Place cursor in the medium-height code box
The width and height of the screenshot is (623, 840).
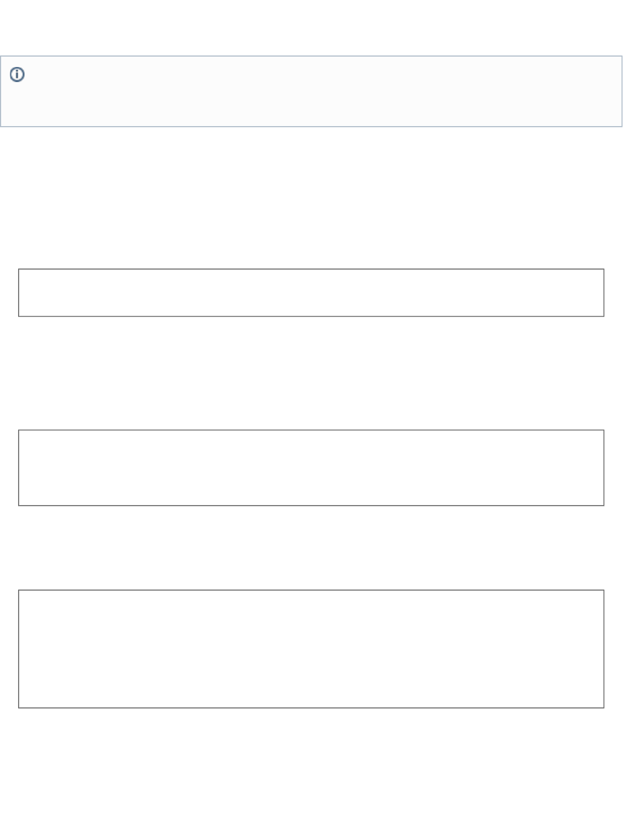pyautogui.click(x=311, y=468)
